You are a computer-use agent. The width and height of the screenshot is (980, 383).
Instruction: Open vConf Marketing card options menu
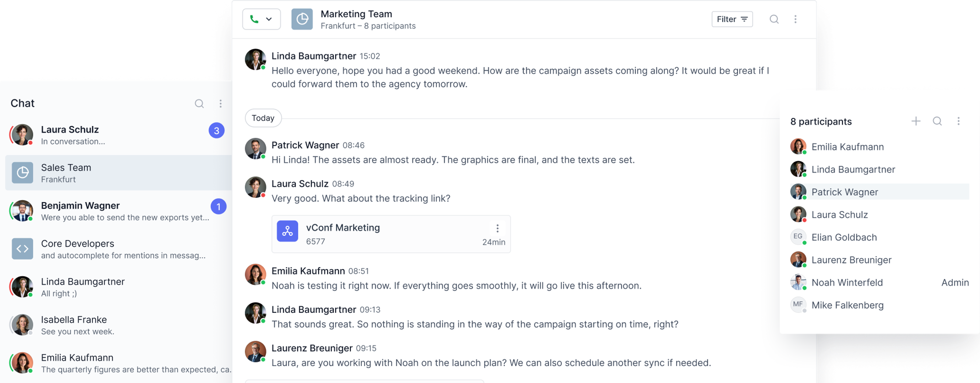point(497,229)
